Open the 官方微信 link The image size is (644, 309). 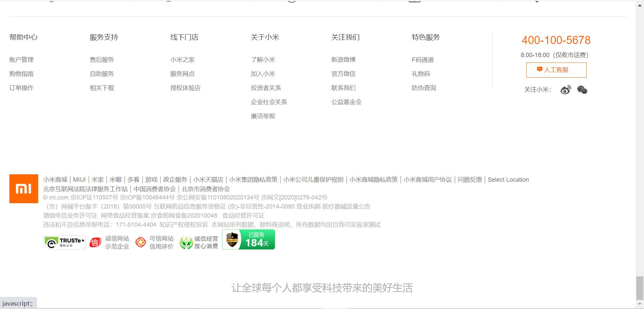[343, 74]
